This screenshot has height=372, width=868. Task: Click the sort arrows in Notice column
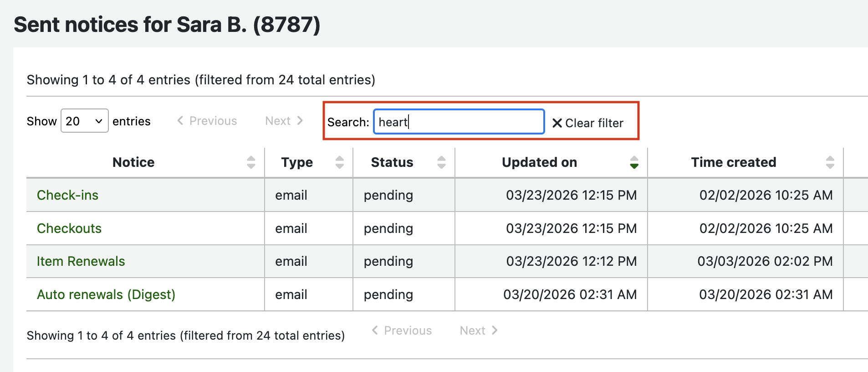pyautogui.click(x=251, y=162)
